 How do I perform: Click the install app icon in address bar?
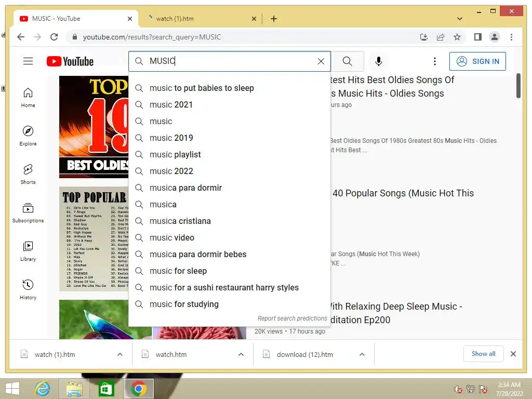click(424, 37)
